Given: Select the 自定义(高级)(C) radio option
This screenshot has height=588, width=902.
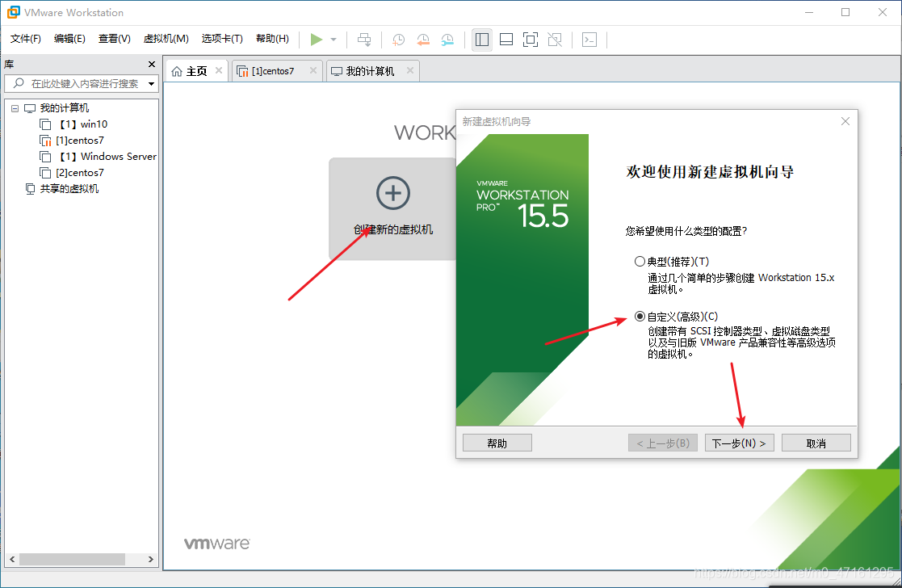Looking at the screenshot, I should pyautogui.click(x=640, y=317).
